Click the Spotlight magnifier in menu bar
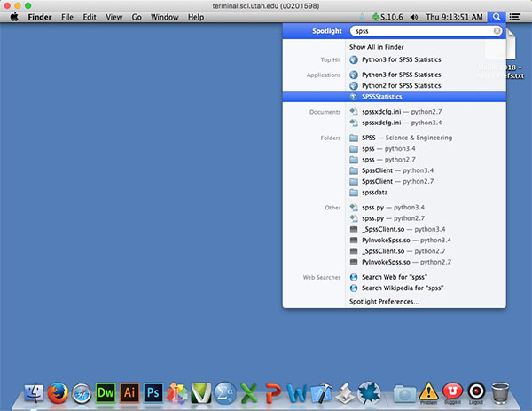Screen dimensions: 532x411 (496, 17)
